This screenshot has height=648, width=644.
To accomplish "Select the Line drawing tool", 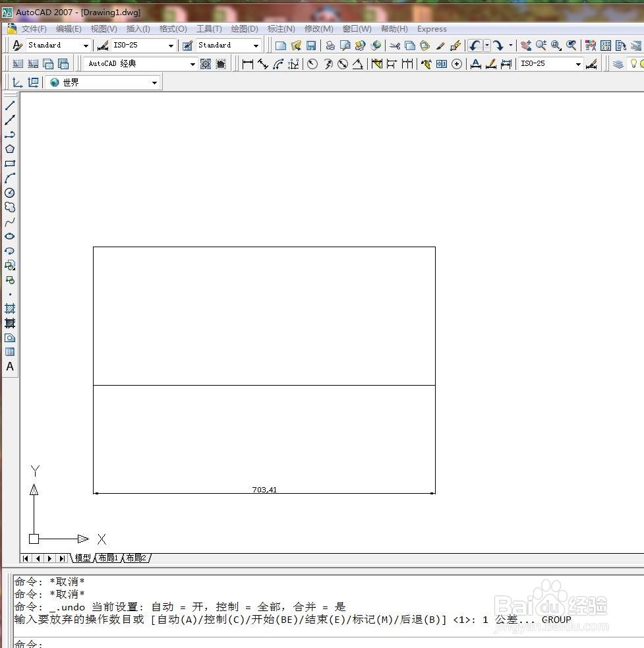I will pos(10,105).
